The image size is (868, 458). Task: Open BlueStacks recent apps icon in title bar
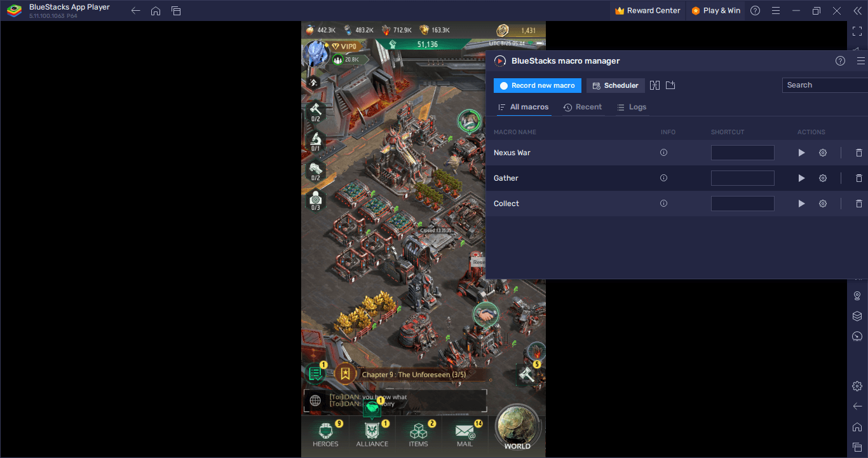tap(176, 11)
